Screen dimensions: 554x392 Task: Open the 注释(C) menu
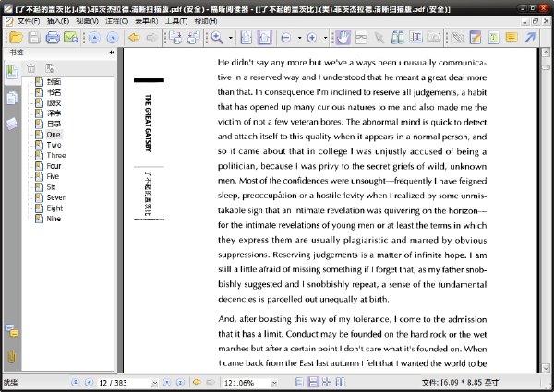[117, 21]
